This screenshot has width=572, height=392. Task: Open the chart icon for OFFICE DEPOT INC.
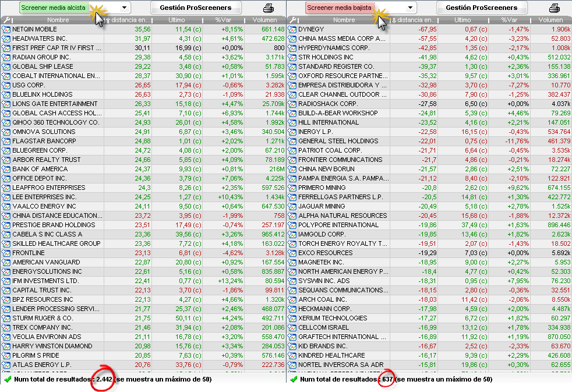pos(6,178)
